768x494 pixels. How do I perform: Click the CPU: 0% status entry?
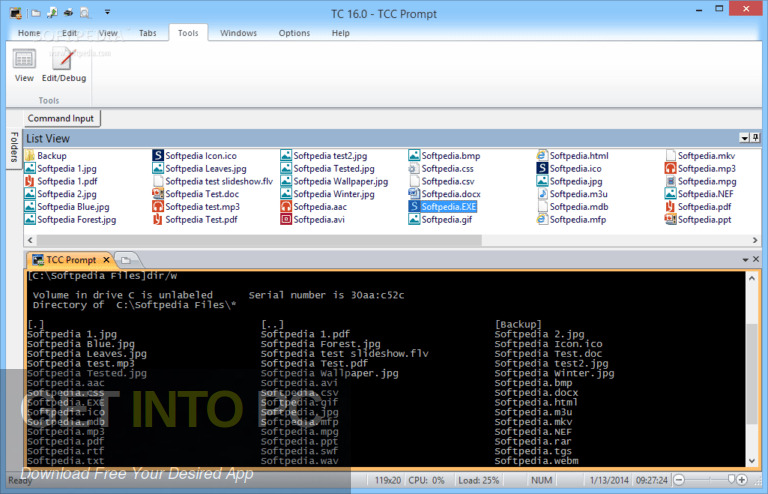pos(426,480)
